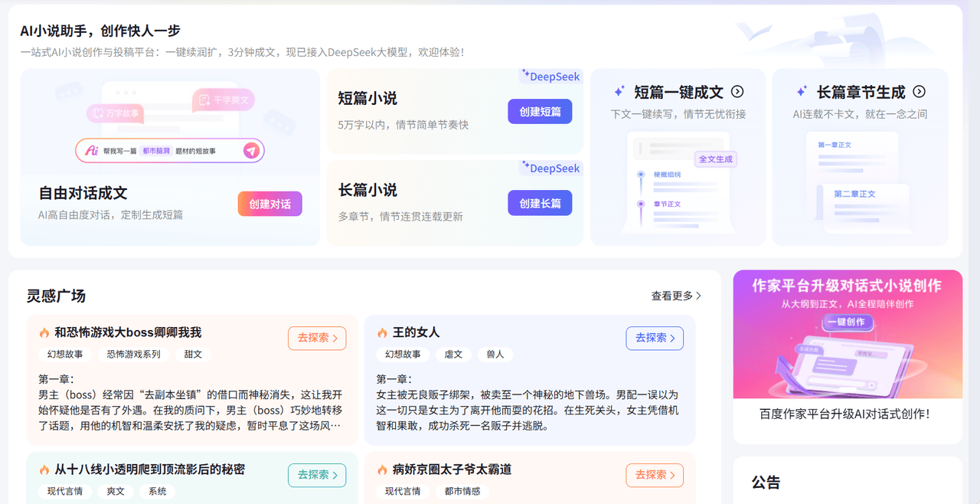
Task: Click the sparkle icon before 短篇一键成文
Action: tap(620, 92)
